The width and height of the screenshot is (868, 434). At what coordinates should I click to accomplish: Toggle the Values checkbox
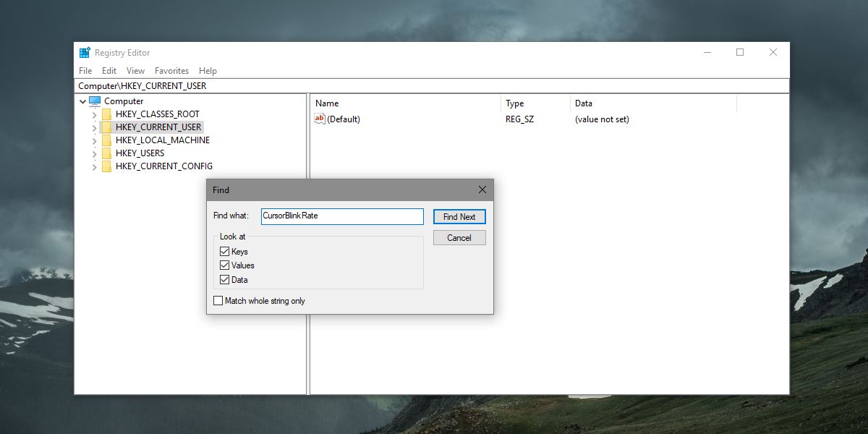click(x=224, y=265)
